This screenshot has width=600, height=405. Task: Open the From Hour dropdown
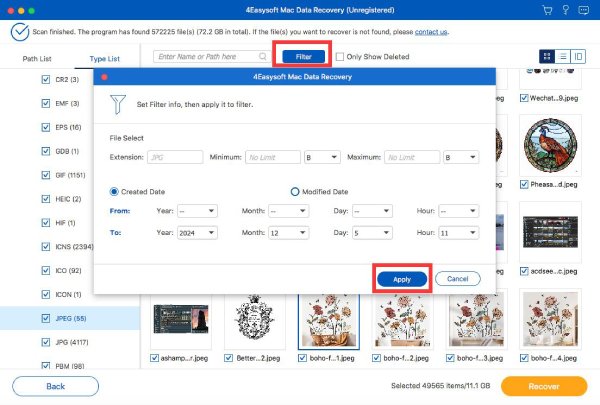(459, 211)
